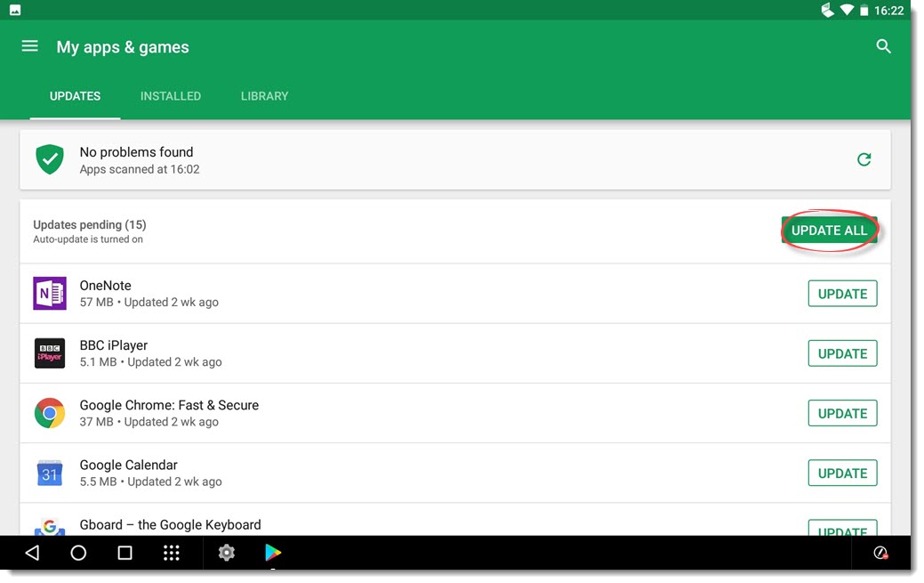The height and width of the screenshot is (583, 924).
Task: Open the Recents overview button
Action: [x=125, y=553]
